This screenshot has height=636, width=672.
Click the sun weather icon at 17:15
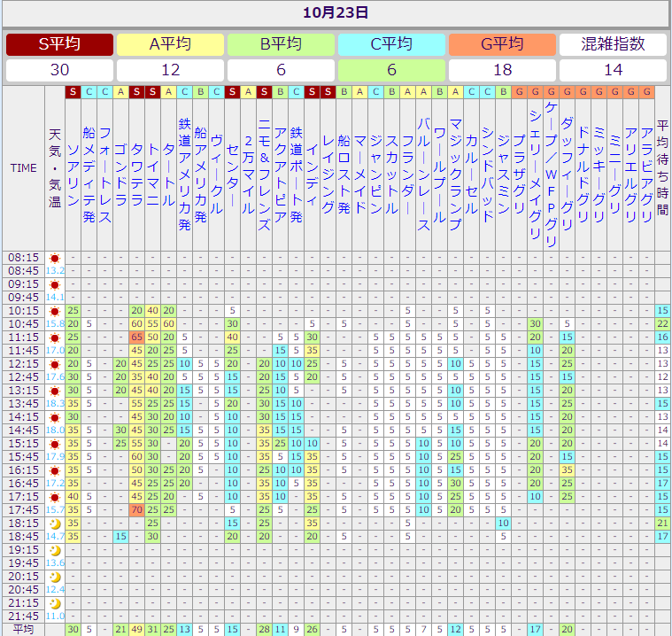(x=55, y=497)
